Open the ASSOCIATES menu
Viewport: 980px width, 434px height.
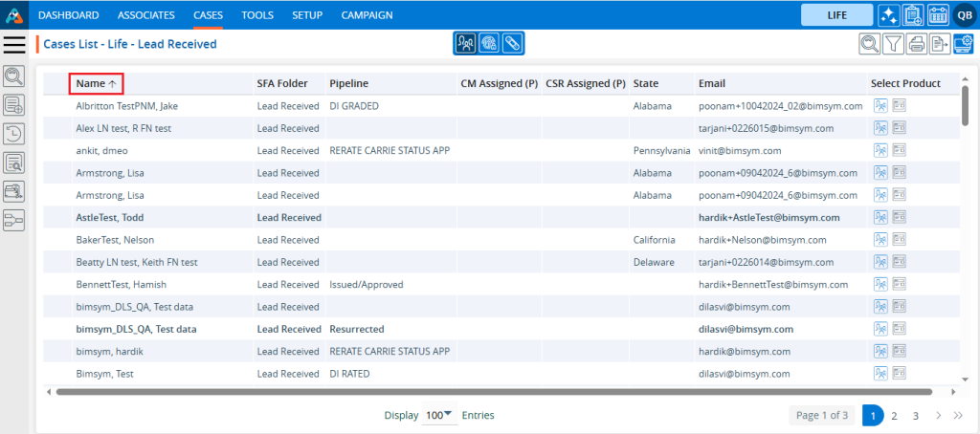[x=145, y=15]
